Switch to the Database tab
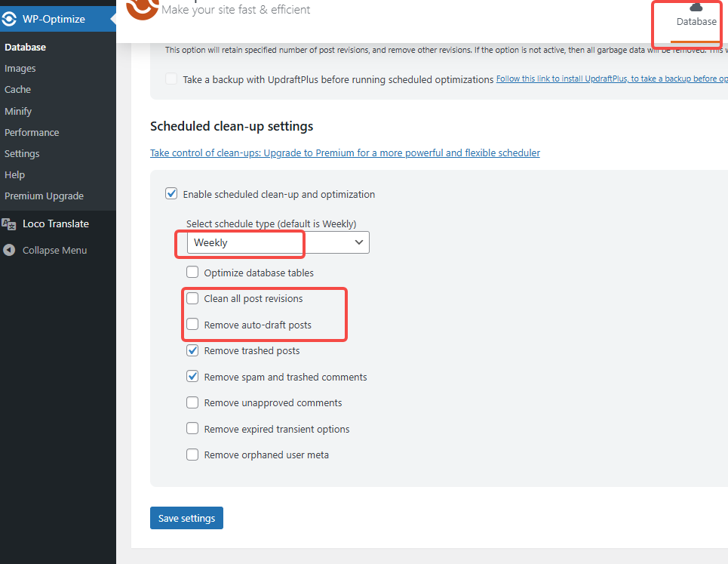This screenshot has height=564, width=728. [x=696, y=22]
